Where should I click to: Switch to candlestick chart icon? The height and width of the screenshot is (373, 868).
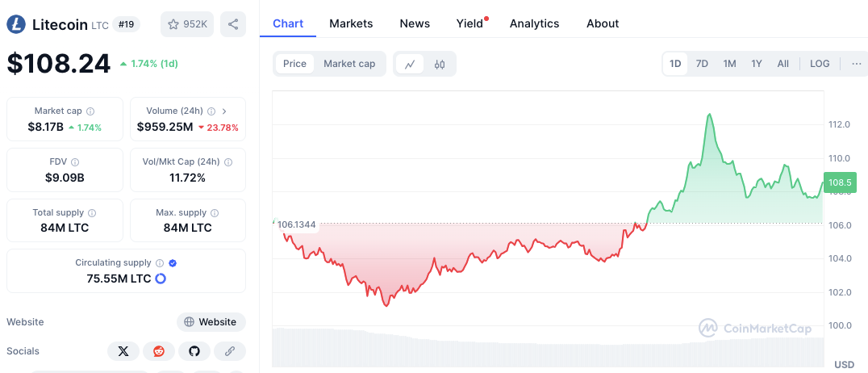point(440,64)
